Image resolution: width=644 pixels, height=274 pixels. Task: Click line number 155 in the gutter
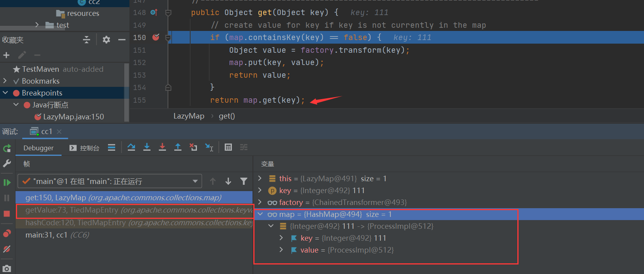tap(139, 100)
